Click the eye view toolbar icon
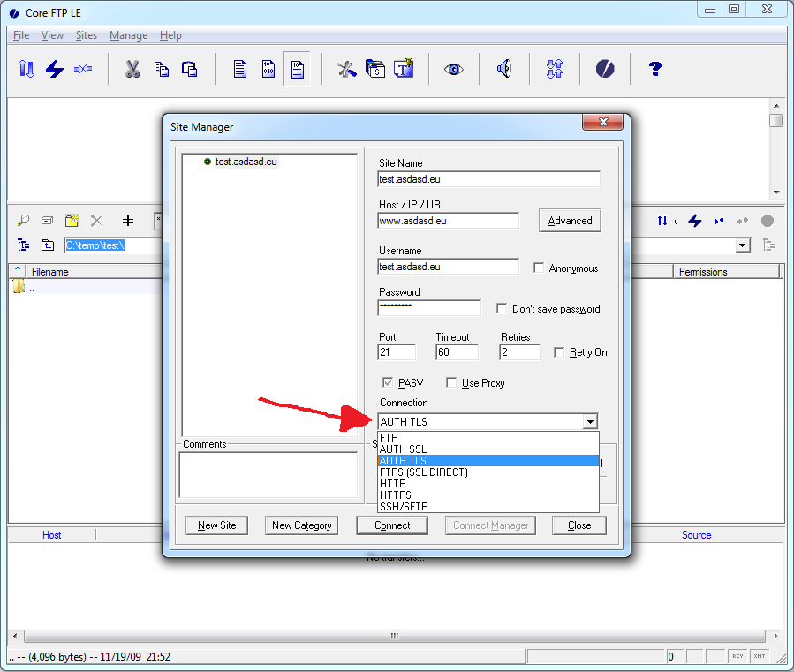 [454, 69]
